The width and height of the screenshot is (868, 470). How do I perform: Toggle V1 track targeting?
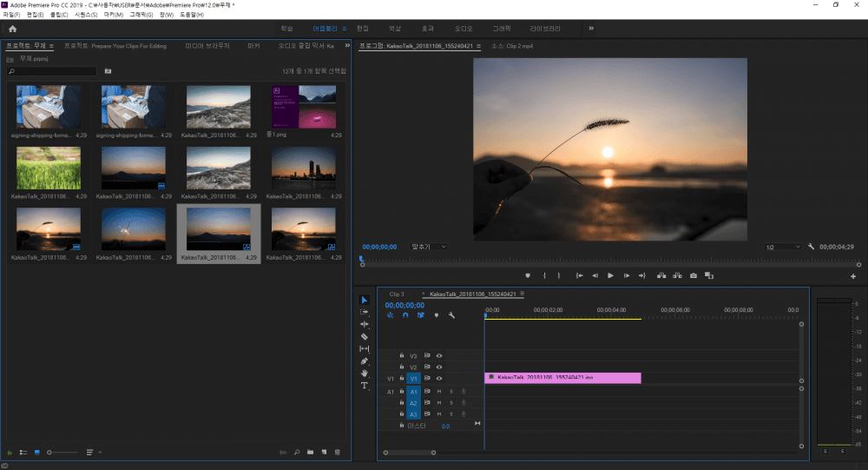(413, 379)
